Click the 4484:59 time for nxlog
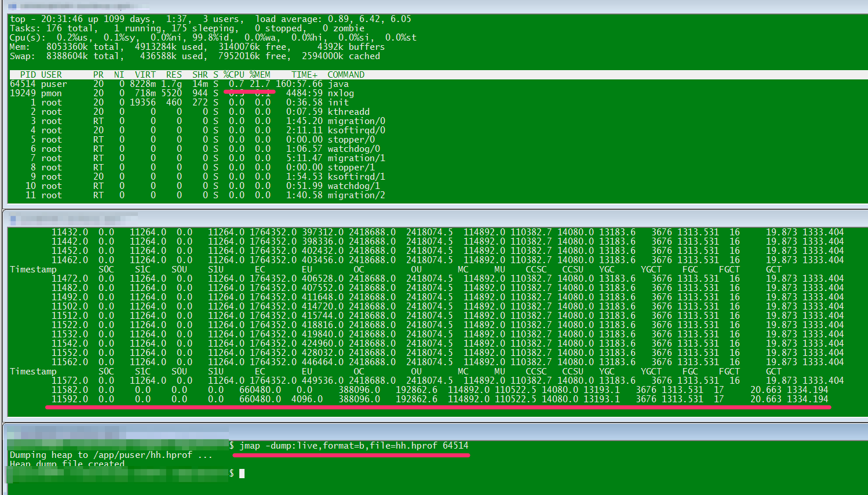 tap(304, 93)
